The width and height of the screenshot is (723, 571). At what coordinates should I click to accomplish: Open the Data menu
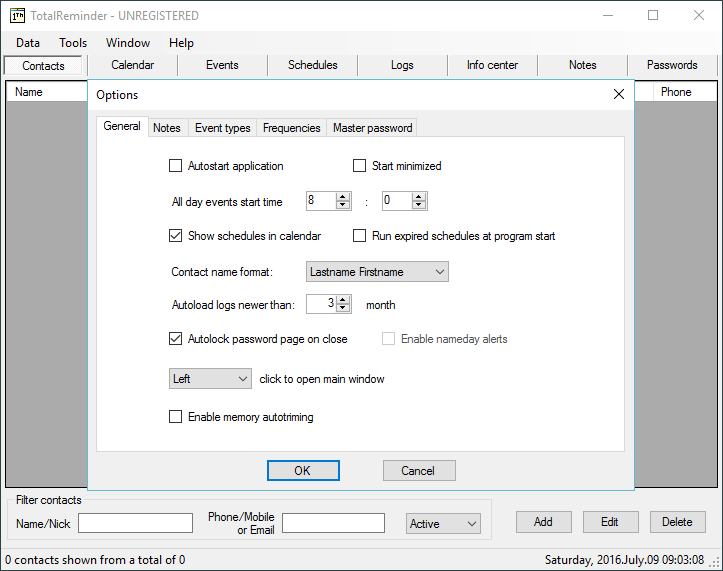(x=28, y=43)
